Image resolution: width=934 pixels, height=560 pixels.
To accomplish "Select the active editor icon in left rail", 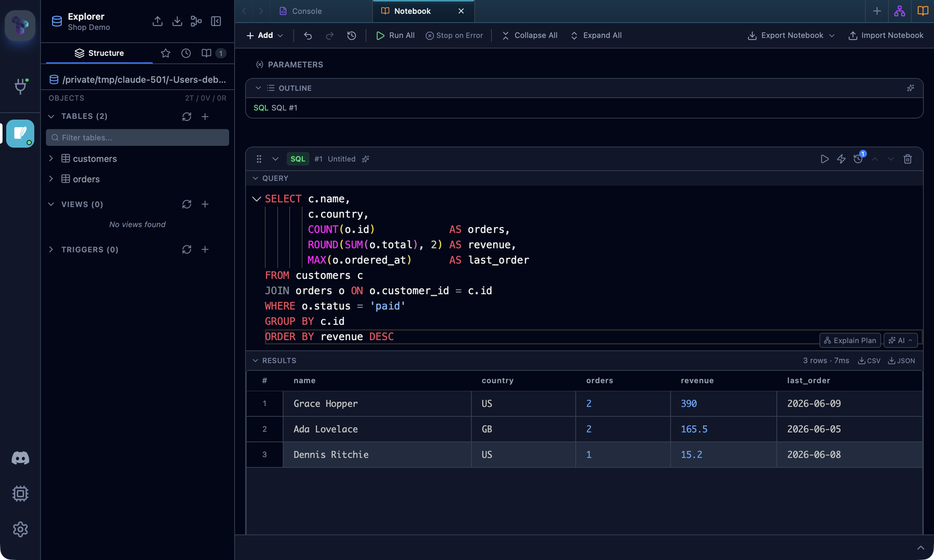I will pyautogui.click(x=20, y=134).
